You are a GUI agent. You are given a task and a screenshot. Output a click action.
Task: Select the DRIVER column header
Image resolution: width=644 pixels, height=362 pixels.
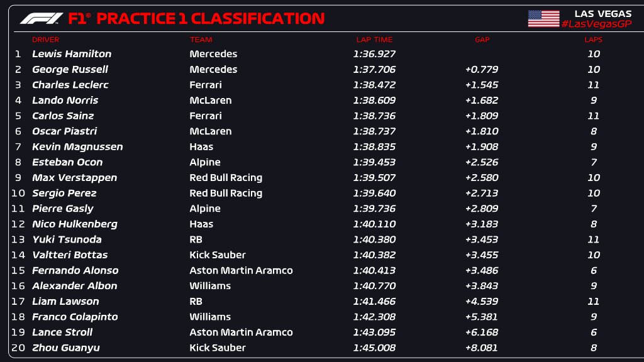[45, 40]
